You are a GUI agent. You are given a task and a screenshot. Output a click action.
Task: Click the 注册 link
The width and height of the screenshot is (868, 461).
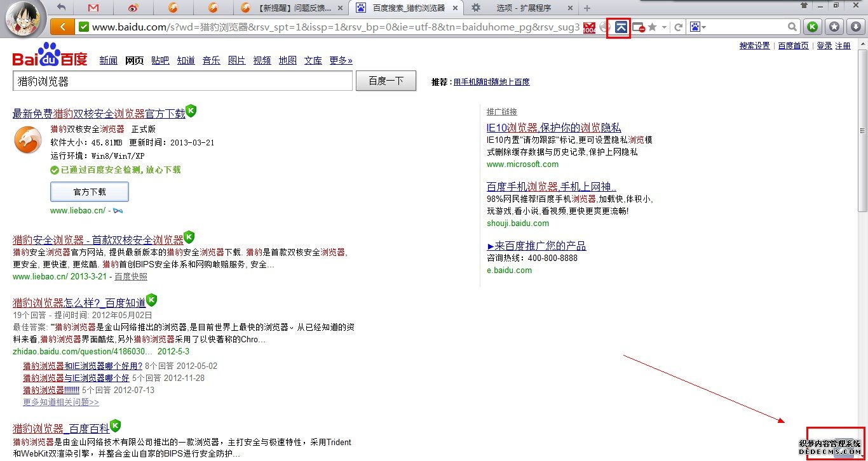pyautogui.click(x=843, y=46)
